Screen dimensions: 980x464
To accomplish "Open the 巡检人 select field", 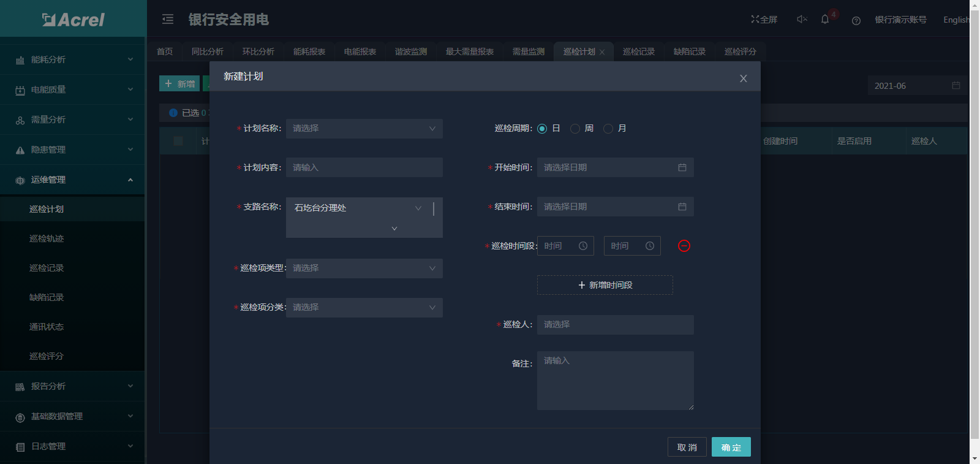I will pyautogui.click(x=616, y=325).
